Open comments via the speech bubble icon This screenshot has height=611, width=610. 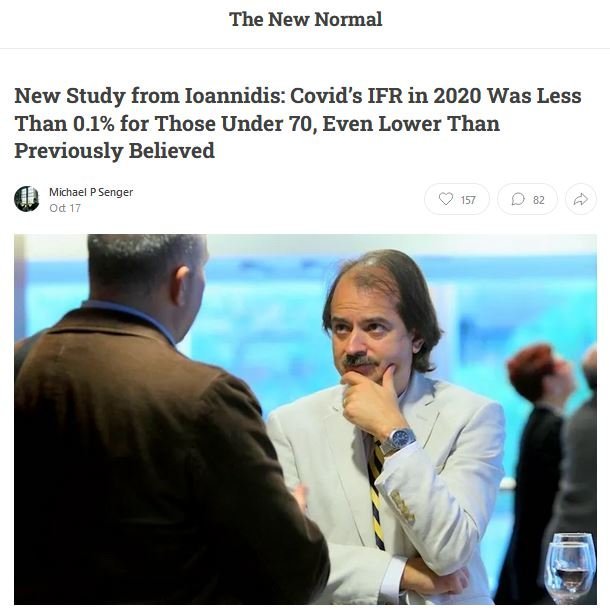(x=518, y=200)
